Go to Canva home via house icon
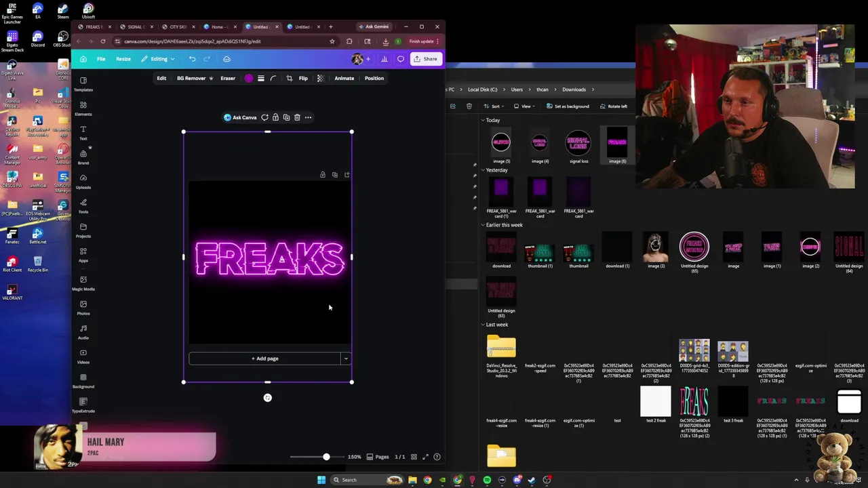 pyautogui.click(x=83, y=59)
